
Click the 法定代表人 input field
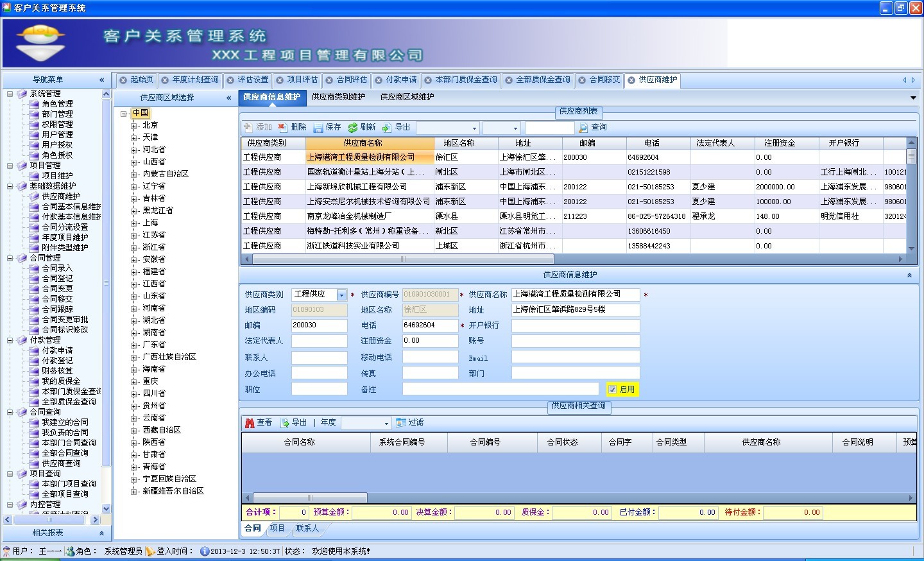pos(319,341)
